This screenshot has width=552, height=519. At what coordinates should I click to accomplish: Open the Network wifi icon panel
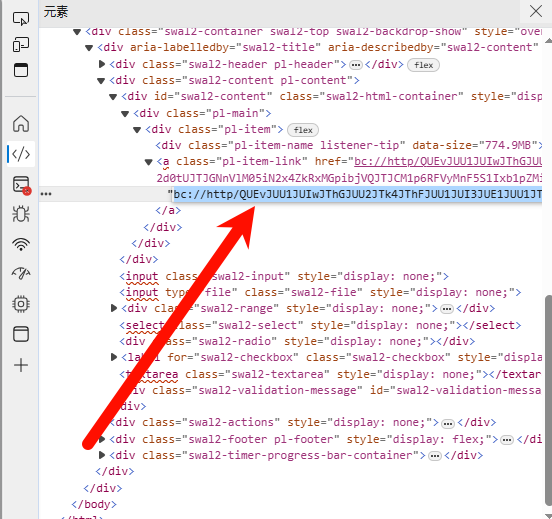(x=21, y=244)
